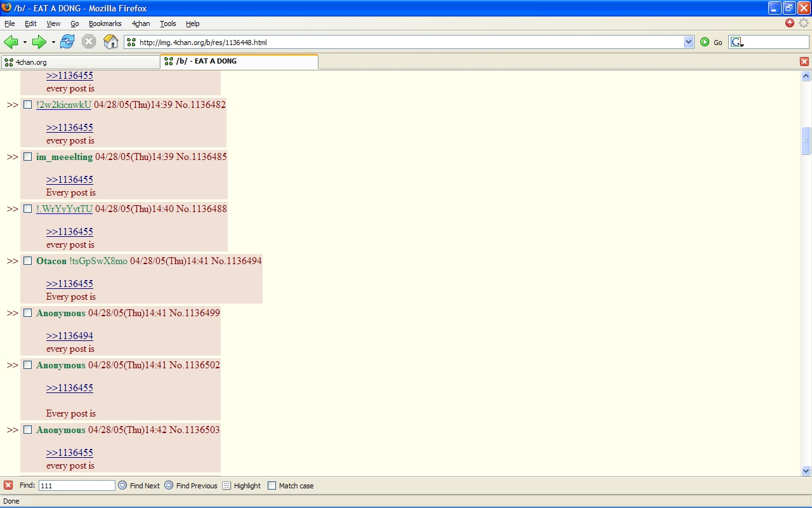Screen dimensions: 812x508
Task: Switch to the 4chan.org tab
Action: pyautogui.click(x=80, y=62)
